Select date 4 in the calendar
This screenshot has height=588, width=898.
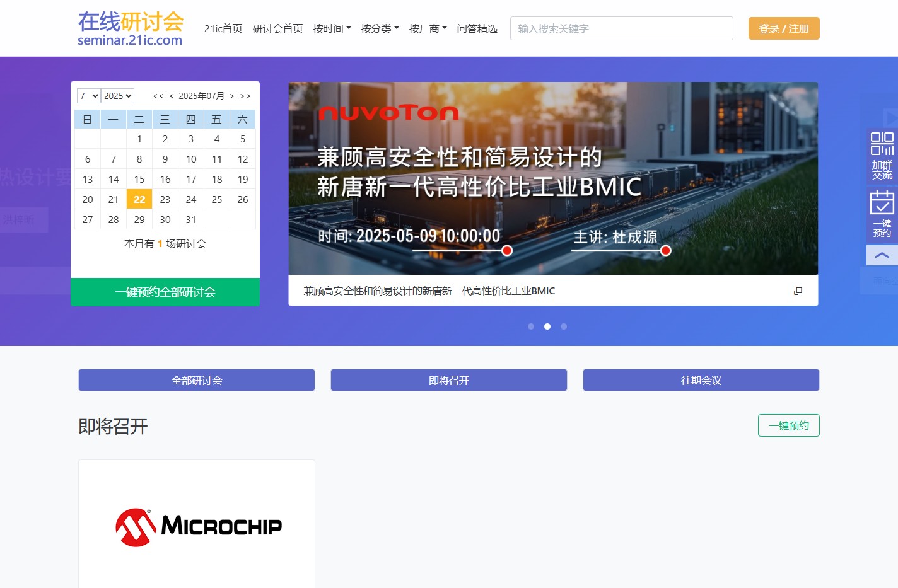point(217,139)
